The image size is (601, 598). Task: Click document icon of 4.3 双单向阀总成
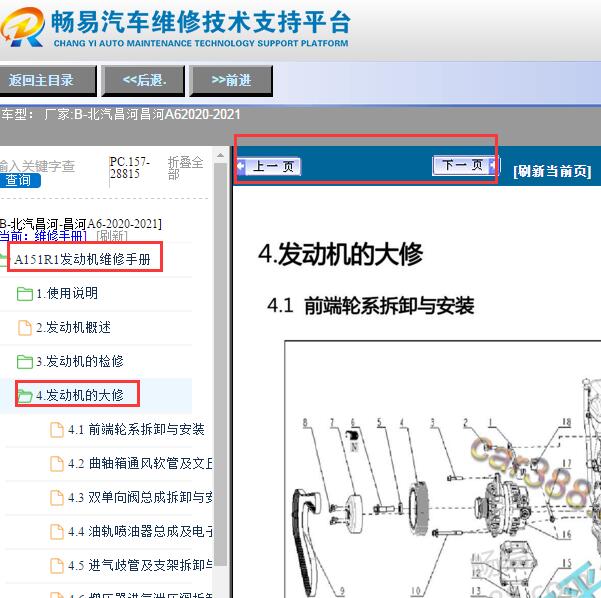tap(57, 498)
